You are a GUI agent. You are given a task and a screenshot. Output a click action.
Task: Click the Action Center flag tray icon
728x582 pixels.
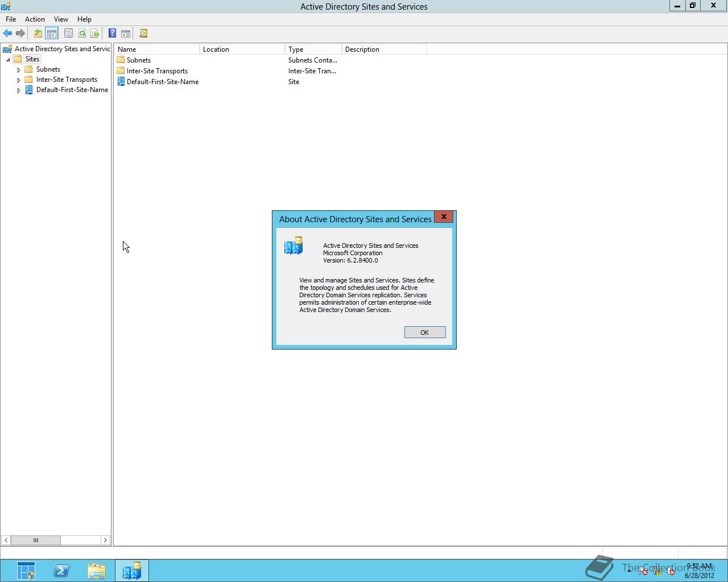(x=643, y=571)
